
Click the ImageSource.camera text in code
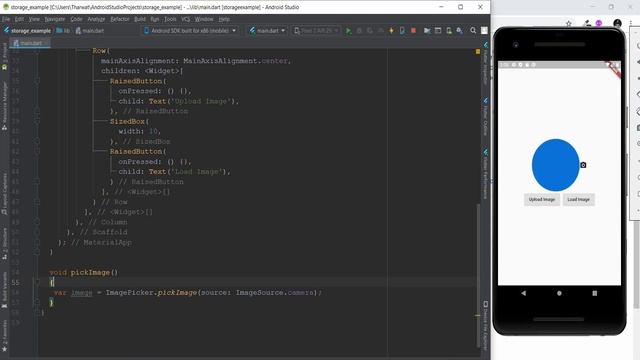click(x=275, y=293)
